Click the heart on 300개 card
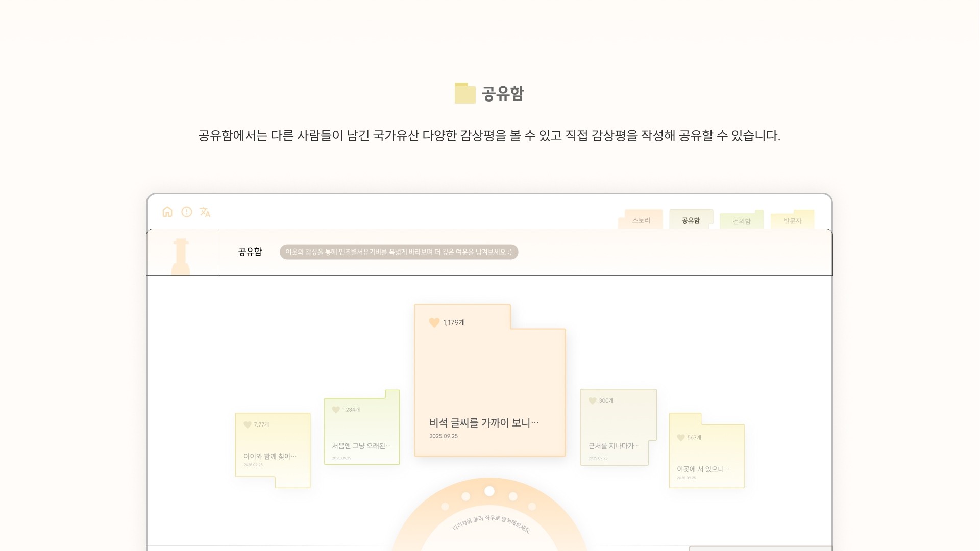The width and height of the screenshot is (980, 551). point(592,401)
